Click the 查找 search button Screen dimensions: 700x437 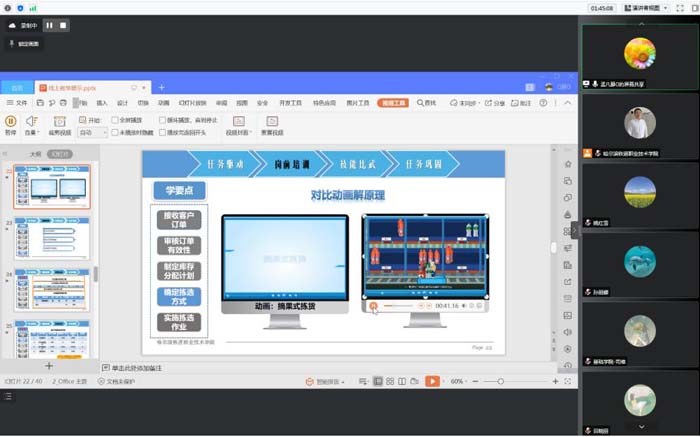(x=427, y=102)
